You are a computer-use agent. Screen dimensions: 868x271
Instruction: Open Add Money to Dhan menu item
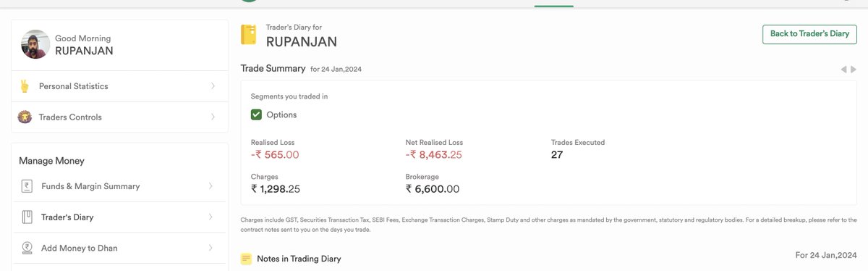[119, 248]
